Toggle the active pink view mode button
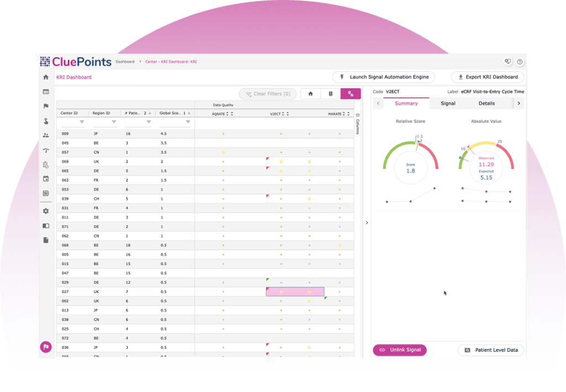 [350, 94]
